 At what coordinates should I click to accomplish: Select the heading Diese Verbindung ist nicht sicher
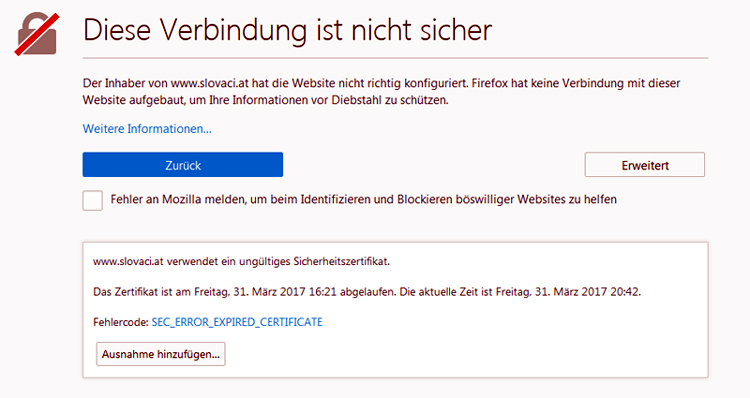click(287, 30)
